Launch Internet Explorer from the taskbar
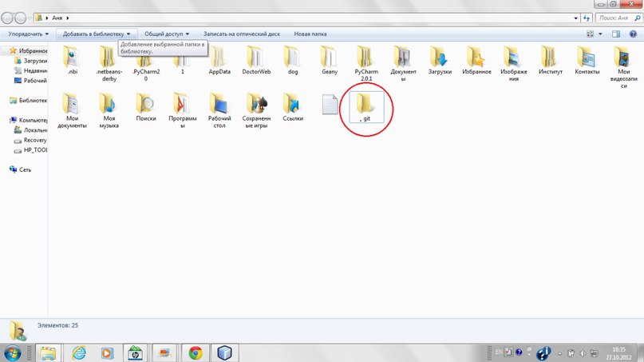The image size is (644, 362). point(78,353)
